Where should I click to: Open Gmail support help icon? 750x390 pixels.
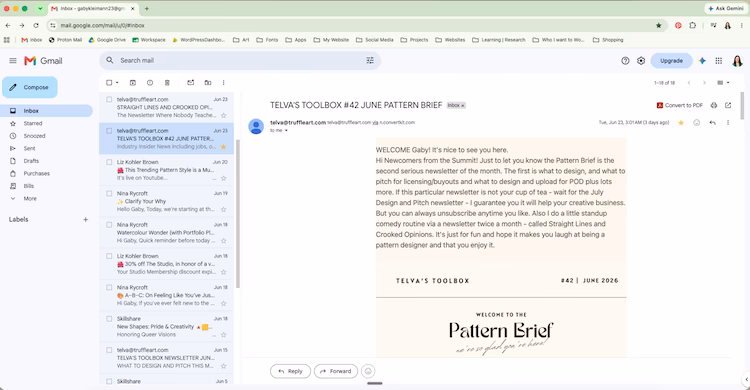pyautogui.click(x=625, y=61)
